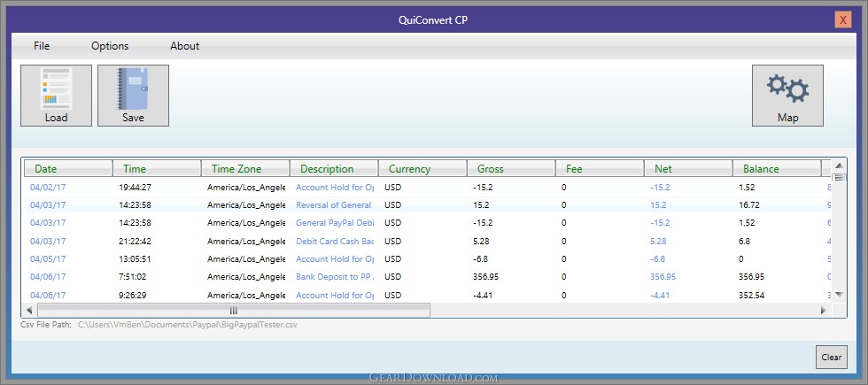
Task: Select the Debit Card Cash Back row
Action: click(427, 241)
